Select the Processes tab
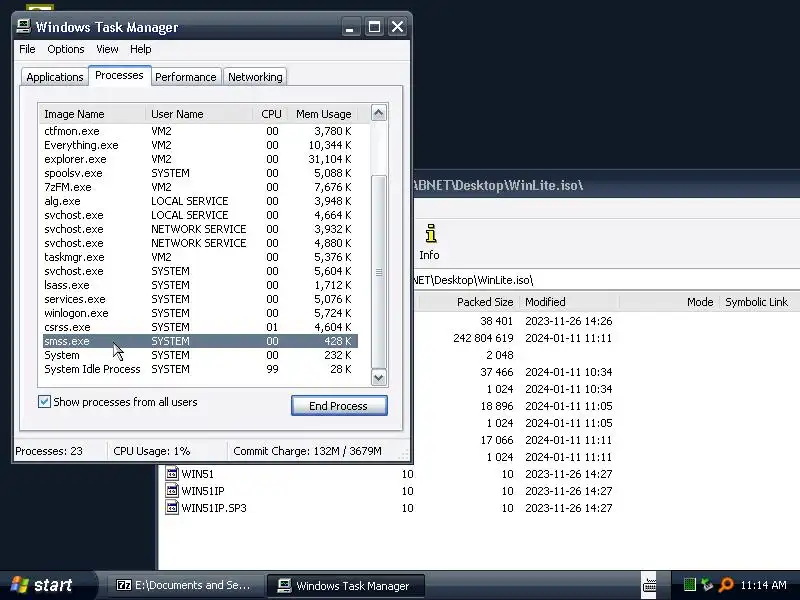The width and height of the screenshot is (800, 600). click(119, 76)
